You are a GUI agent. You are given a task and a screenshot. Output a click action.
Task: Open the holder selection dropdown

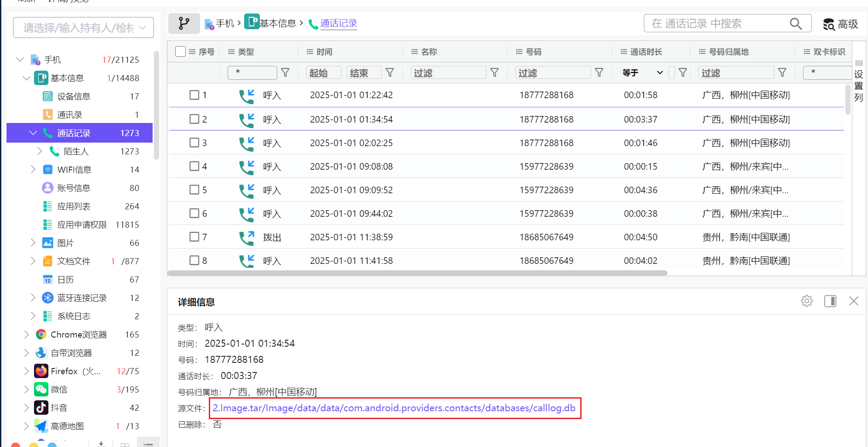click(x=83, y=28)
